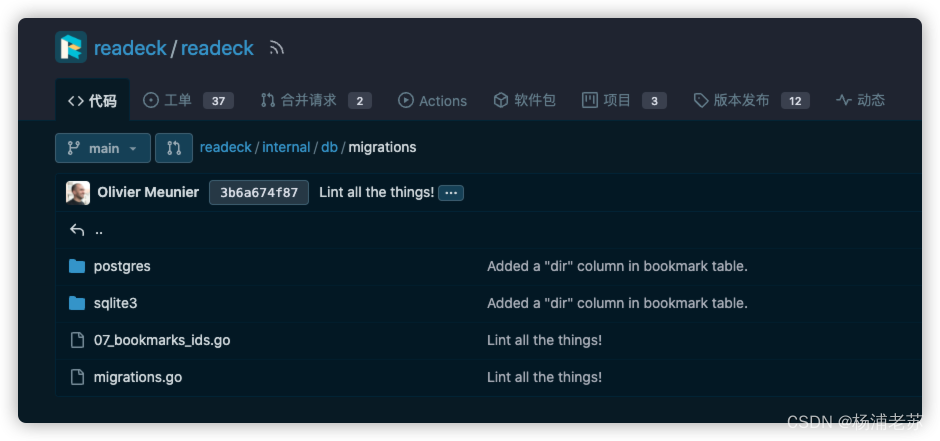Switch to the 工单 tab
Screen dimensions: 940x441
pyautogui.click(x=188, y=101)
